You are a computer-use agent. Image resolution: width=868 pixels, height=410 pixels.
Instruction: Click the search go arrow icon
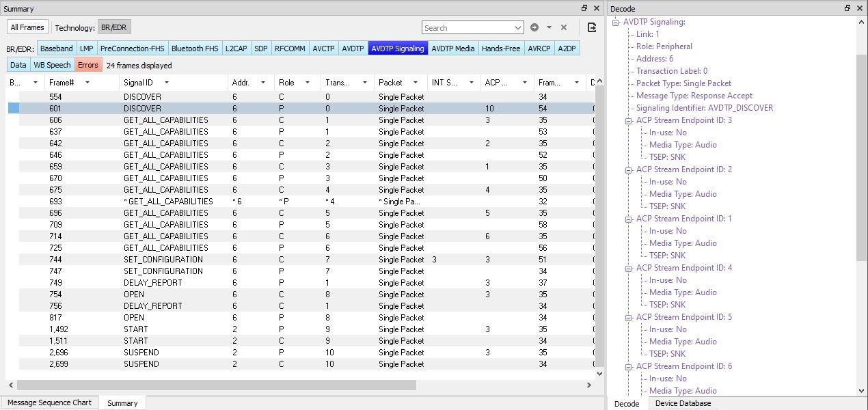pyautogui.click(x=534, y=27)
